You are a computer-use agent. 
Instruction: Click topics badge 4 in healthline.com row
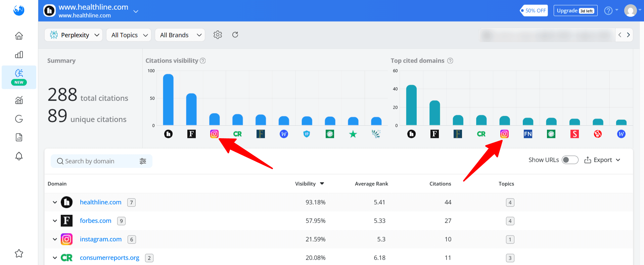510,202
